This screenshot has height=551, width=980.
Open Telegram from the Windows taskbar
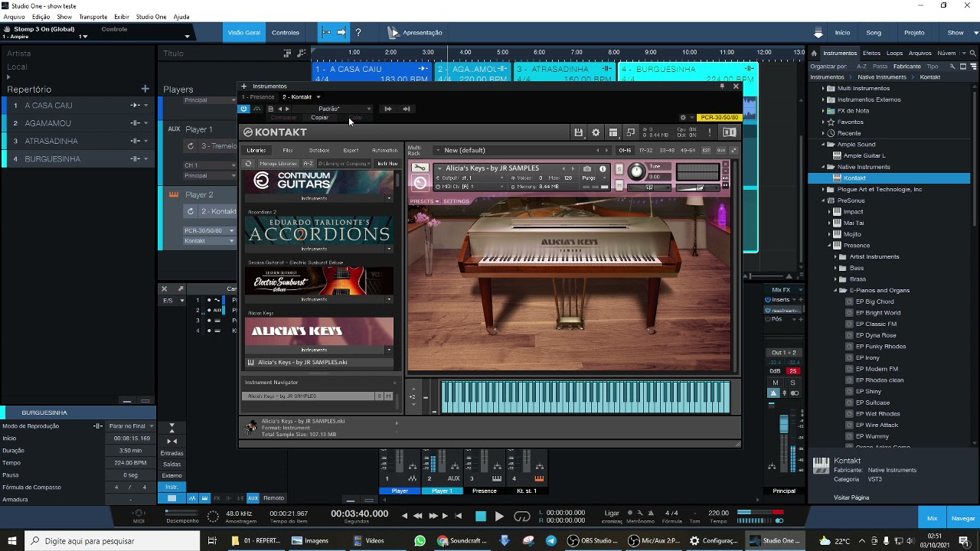coord(551,540)
